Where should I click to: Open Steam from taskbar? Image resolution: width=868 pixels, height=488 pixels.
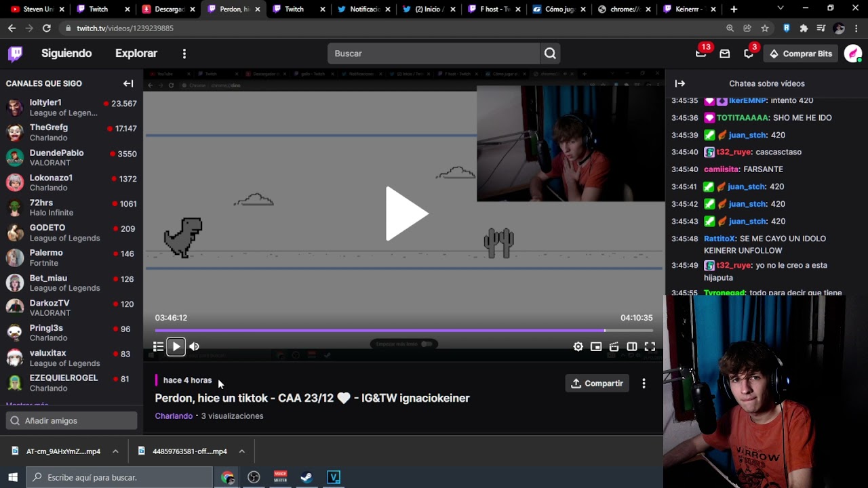307,477
